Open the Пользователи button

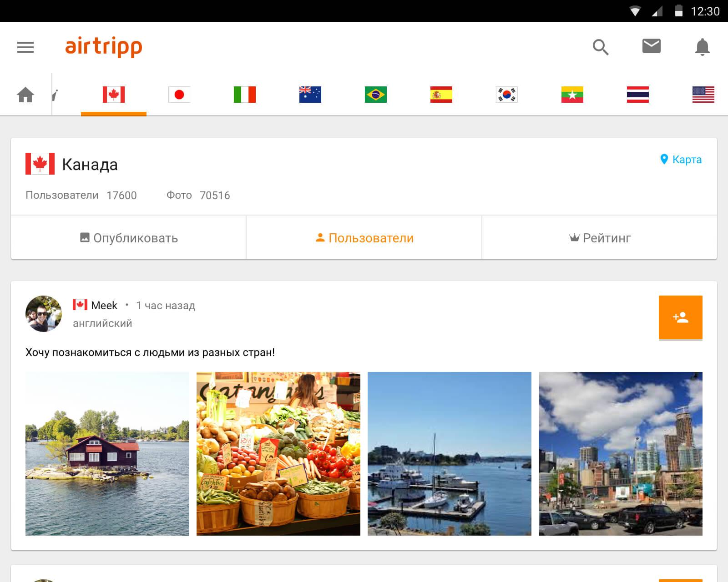pyautogui.click(x=364, y=238)
